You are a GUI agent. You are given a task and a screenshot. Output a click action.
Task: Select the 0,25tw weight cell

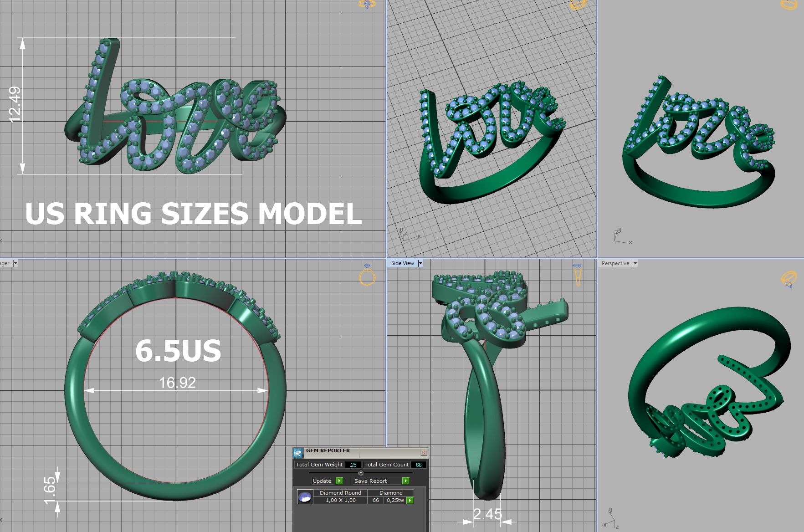click(395, 500)
